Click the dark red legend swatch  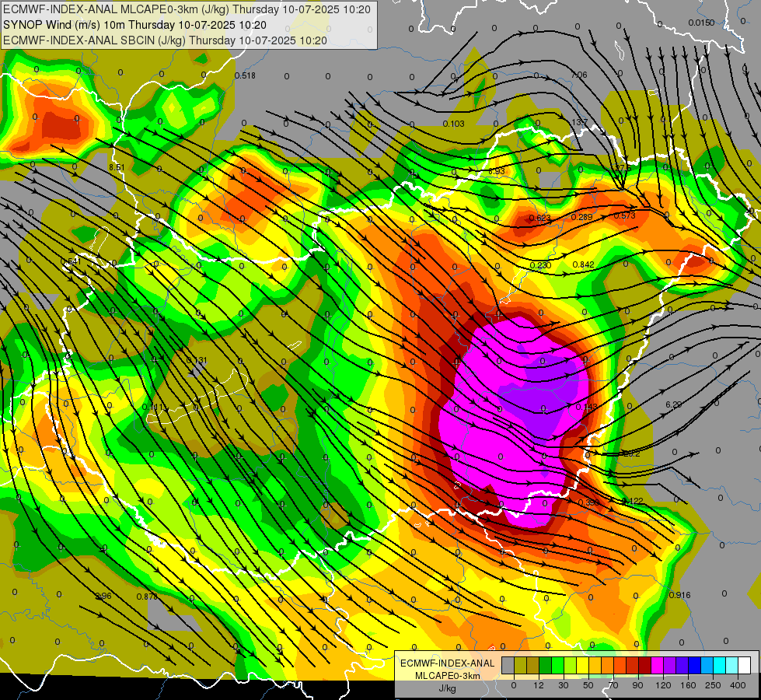(x=644, y=666)
